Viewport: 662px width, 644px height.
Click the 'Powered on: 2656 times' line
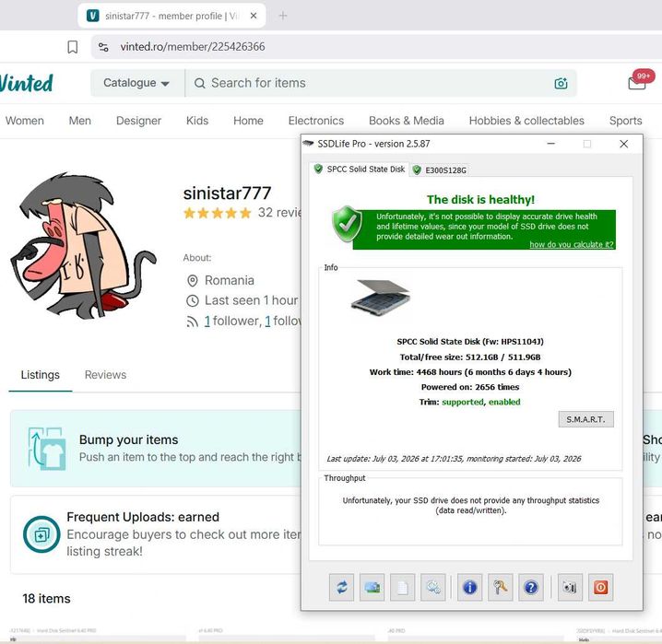(470, 387)
